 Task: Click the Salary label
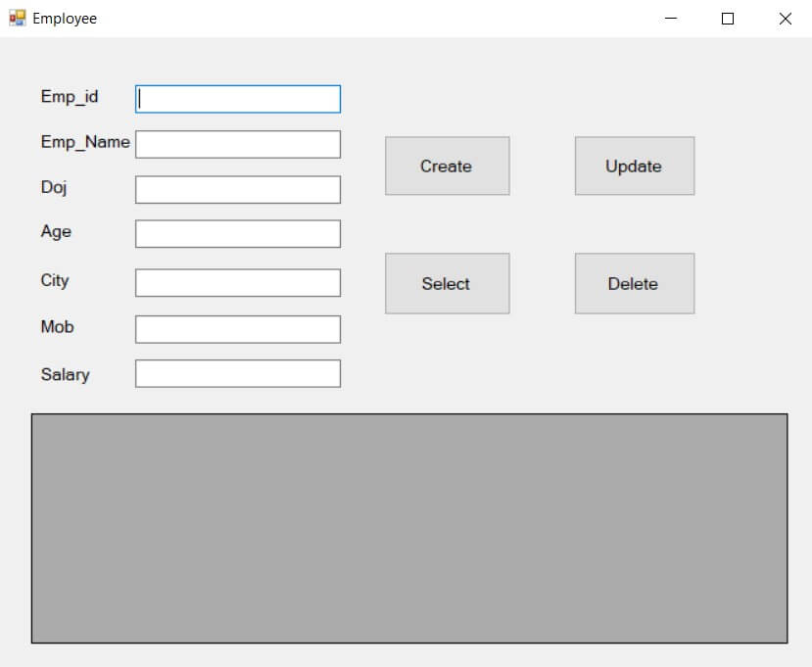66,374
